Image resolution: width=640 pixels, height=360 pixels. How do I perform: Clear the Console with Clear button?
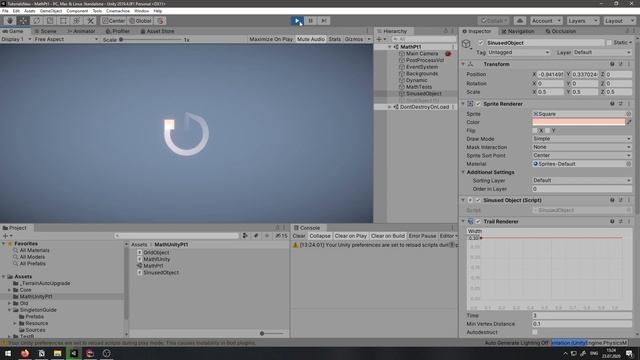[299, 236]
